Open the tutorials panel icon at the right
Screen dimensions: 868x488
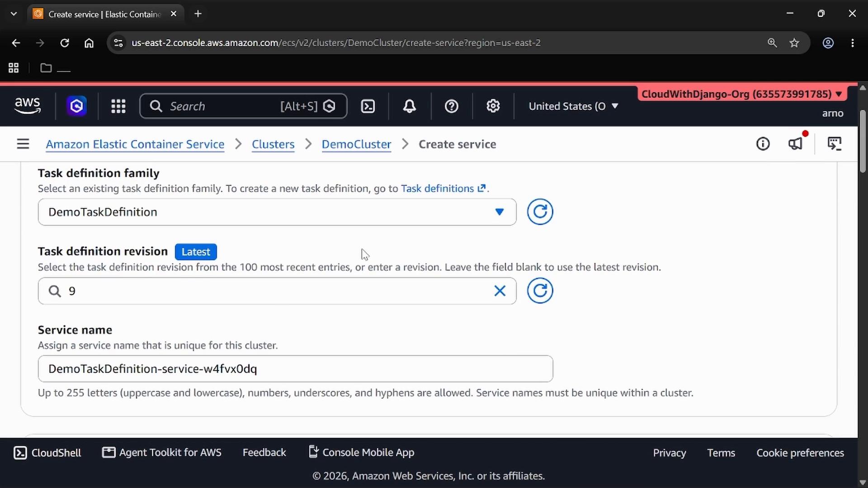click(835, 144)
